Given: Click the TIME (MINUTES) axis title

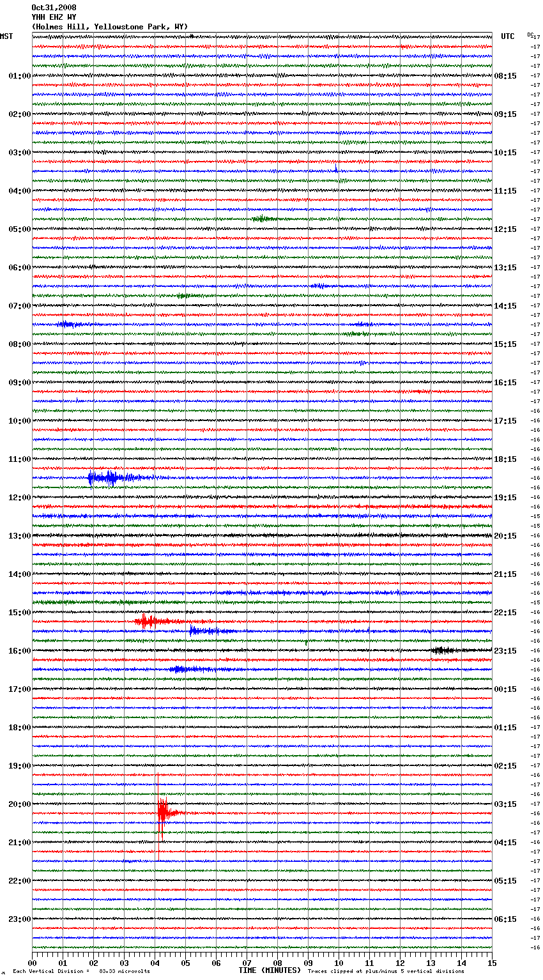Looking at the screenshot, I should coord(270,970).
